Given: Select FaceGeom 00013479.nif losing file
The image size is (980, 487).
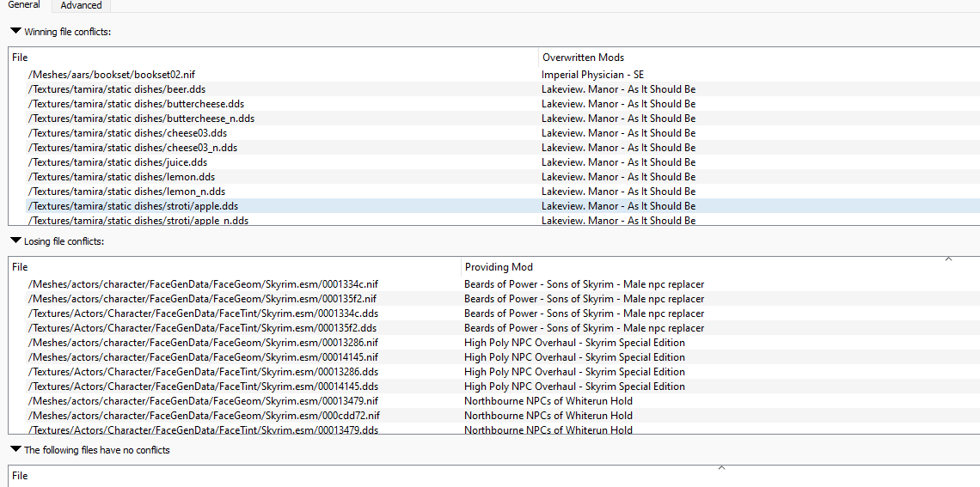Looking at the screenshot, I should [203, 401].
